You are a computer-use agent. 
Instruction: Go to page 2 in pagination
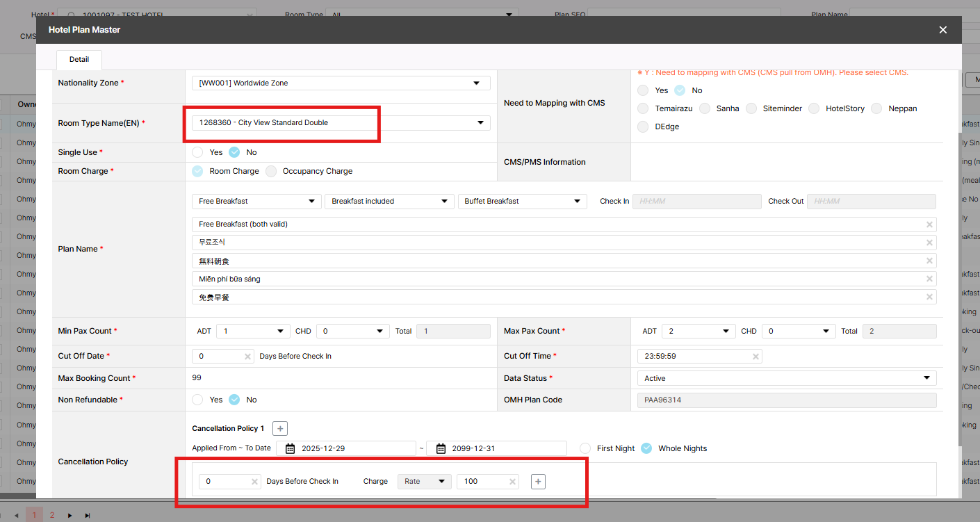click(x=51, y=515)
